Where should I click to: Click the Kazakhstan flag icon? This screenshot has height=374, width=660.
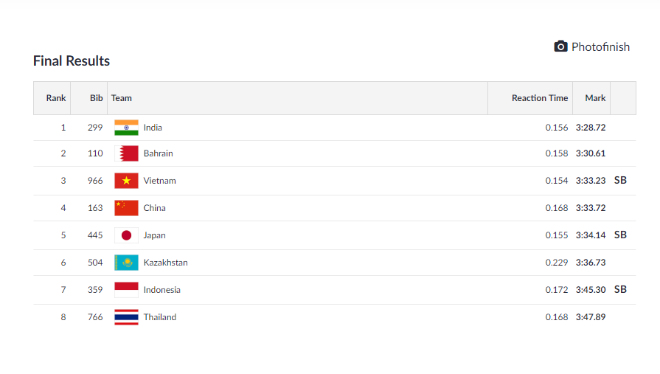tap(126, 263)
